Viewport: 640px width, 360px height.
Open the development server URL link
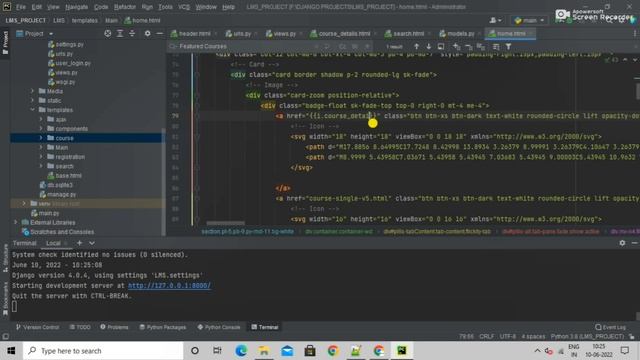click(169, 286)
